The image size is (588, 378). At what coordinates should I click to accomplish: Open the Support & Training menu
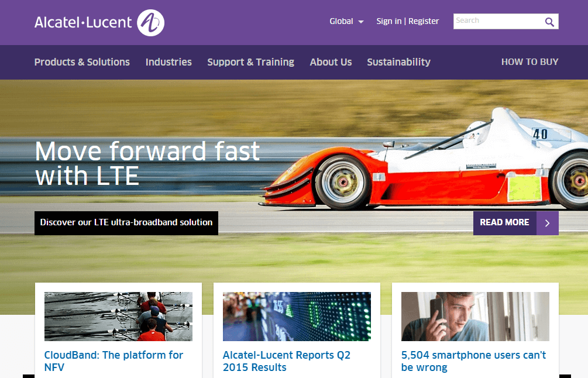pyautogui.click(x=250, y=62)
